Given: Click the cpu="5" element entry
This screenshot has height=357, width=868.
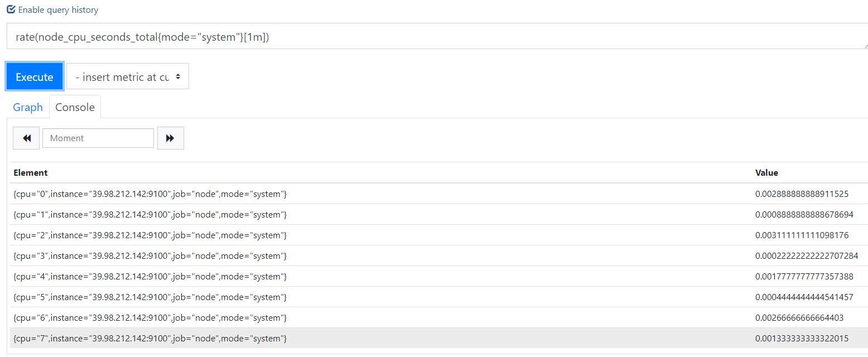Looking at the screenshot, I should click(x=150, y=297).
